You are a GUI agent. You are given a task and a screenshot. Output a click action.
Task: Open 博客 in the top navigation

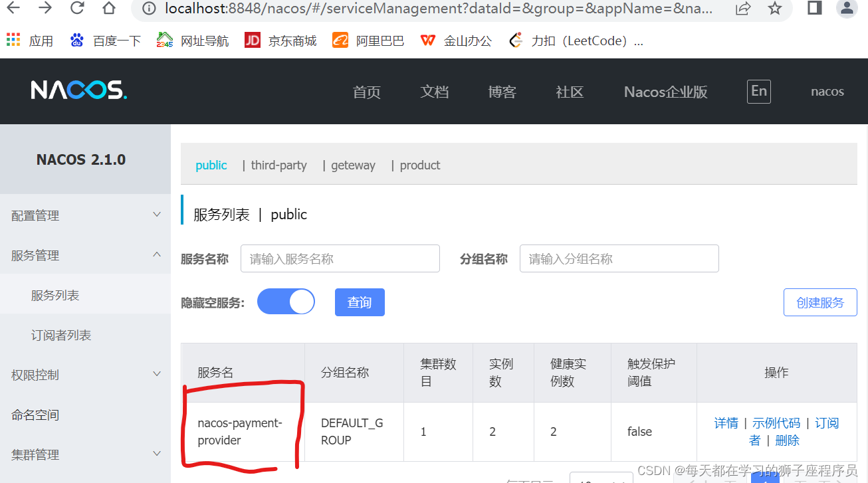coord(502,92)
